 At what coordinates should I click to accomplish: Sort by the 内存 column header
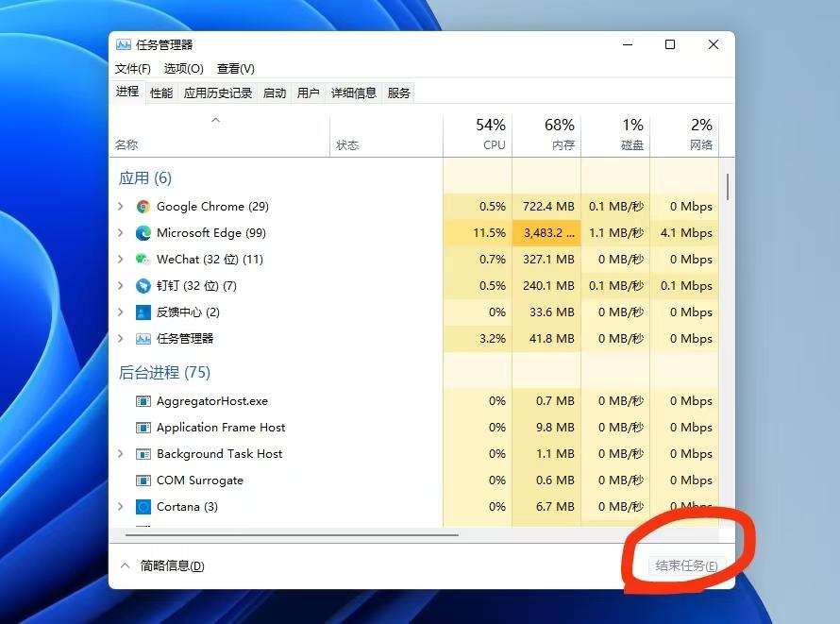(x=547, y=135)
